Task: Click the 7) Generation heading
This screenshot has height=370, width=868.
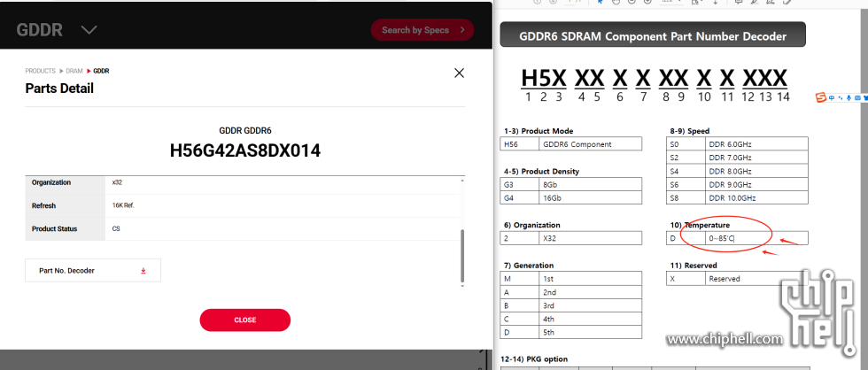Action: pos(528,266)
